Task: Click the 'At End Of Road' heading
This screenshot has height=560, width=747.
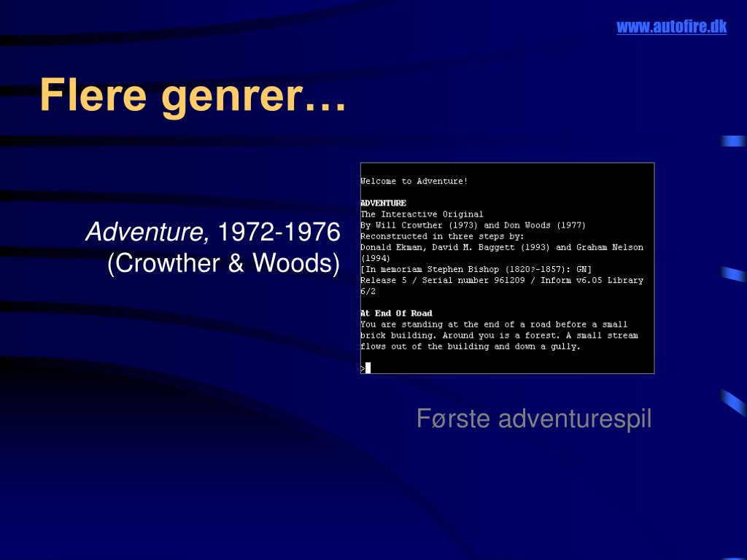Action: point(396,314)
